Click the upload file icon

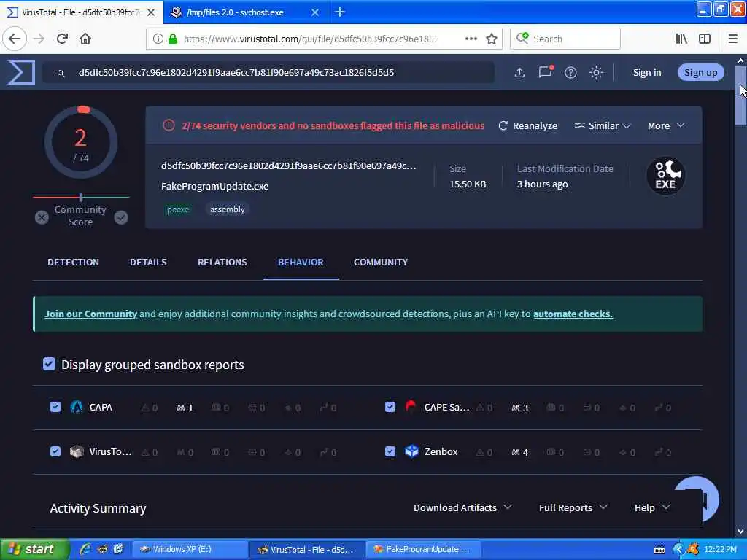[519, 72]
